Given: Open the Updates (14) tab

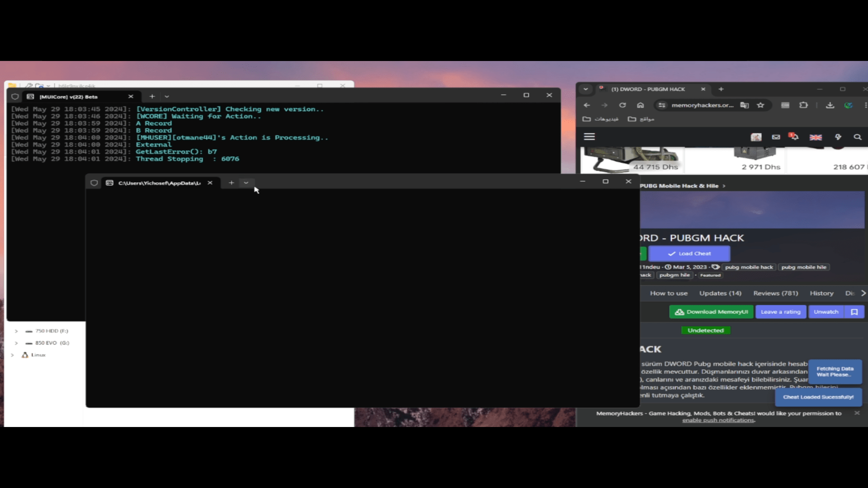Looking at the screenshot, I should click(720, 293).
